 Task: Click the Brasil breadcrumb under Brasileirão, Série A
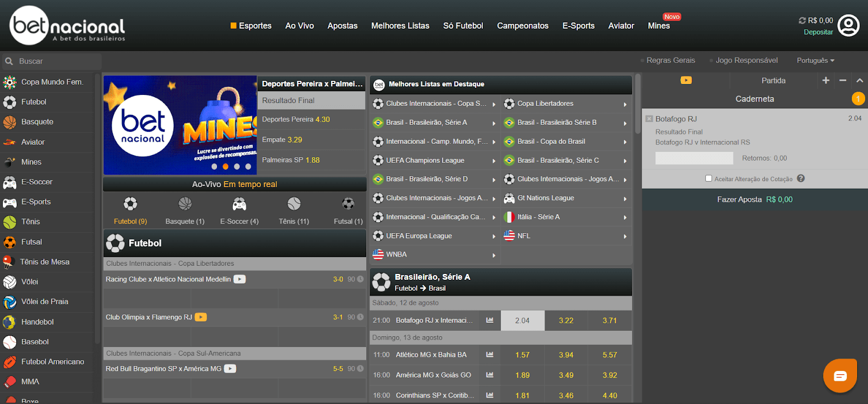437,288
